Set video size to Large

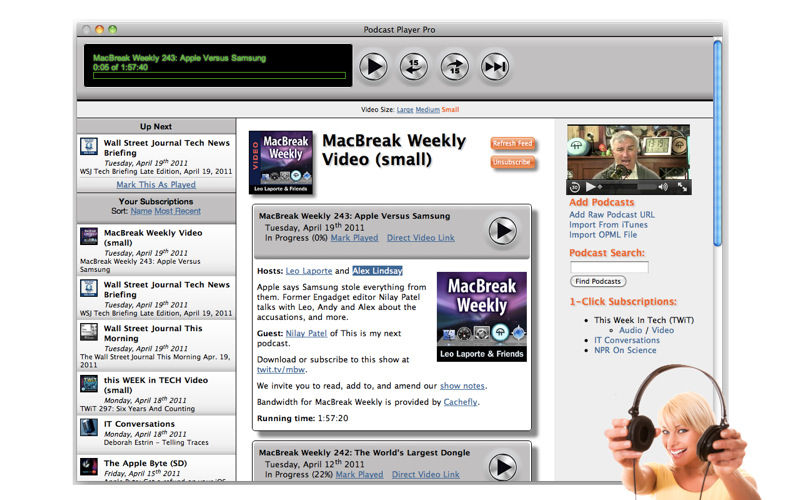[x=405, y=110]
